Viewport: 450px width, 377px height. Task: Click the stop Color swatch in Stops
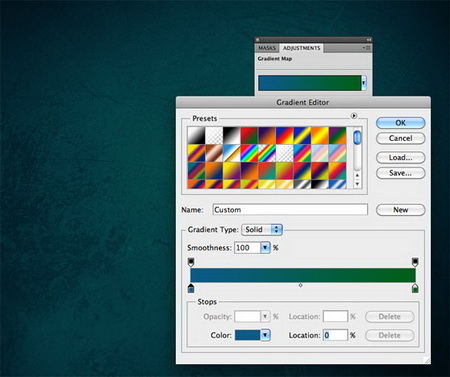pyautogui.click(x=248, y=335)
